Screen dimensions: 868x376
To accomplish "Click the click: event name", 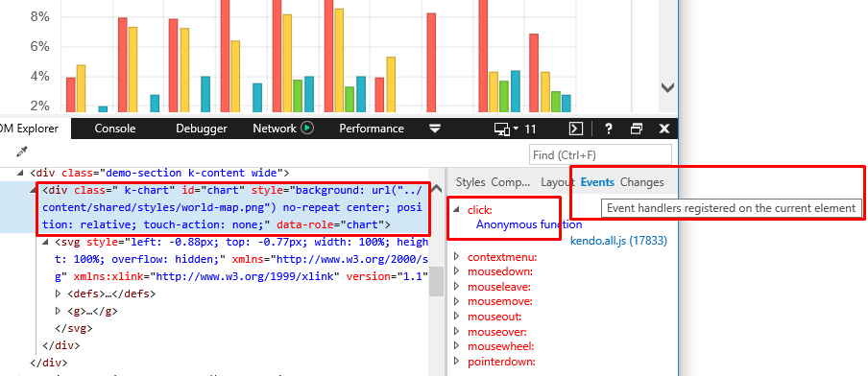I will point(480,210).
